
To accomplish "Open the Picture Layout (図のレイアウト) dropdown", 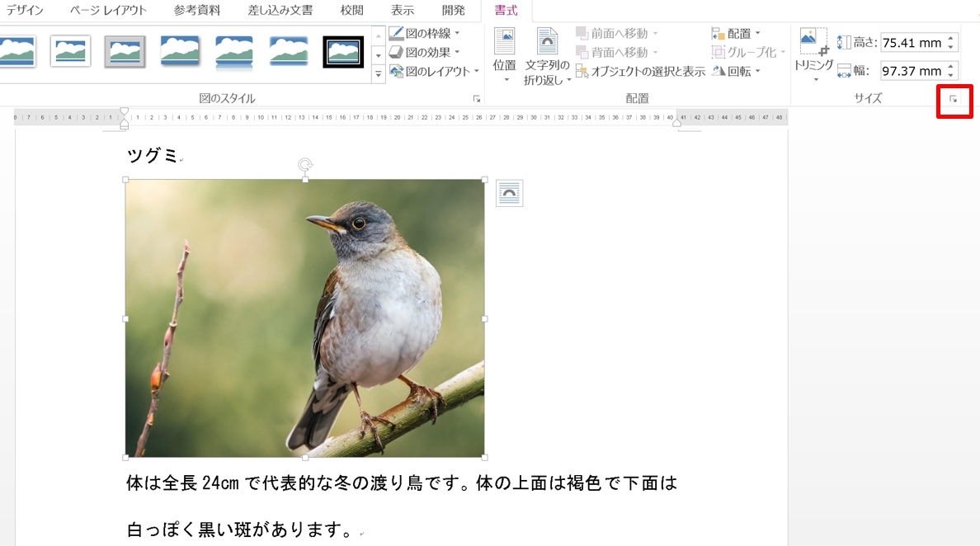I will (x=434, y=72).
